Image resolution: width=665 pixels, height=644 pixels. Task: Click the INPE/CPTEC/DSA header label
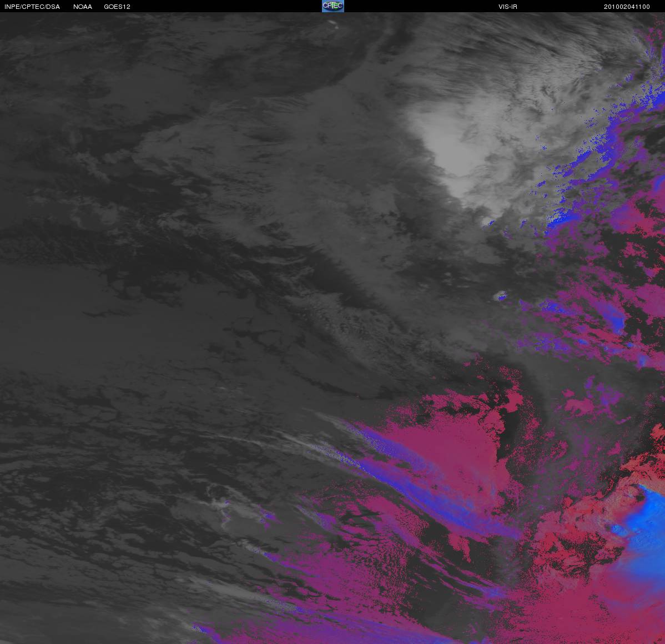[x=32, y=7]
